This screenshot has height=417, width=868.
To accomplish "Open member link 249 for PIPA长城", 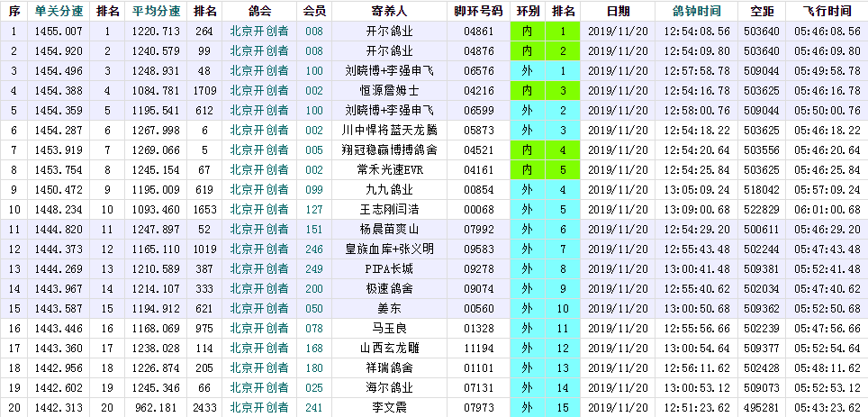I will (x=314, y=269).
